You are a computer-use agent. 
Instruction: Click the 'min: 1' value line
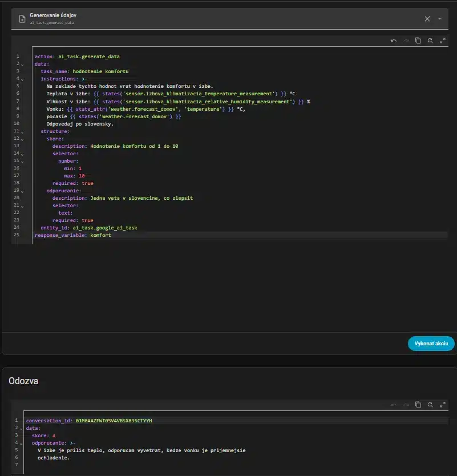[73, 168]
